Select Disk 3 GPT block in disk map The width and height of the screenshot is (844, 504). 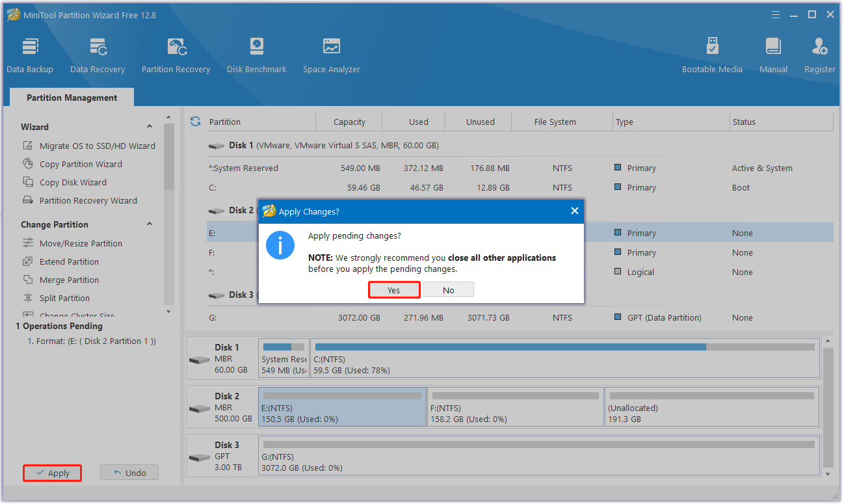pyautogui.click(x=222, y=456)
